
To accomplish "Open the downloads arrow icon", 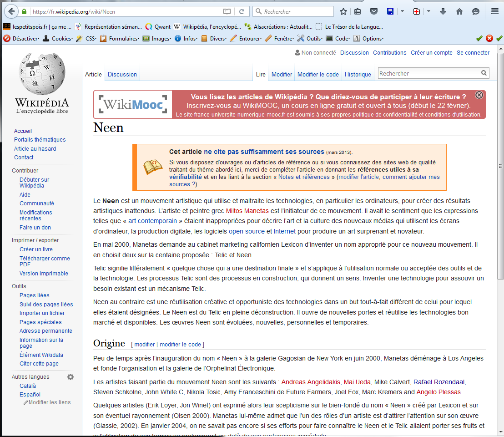I will 443,11.
